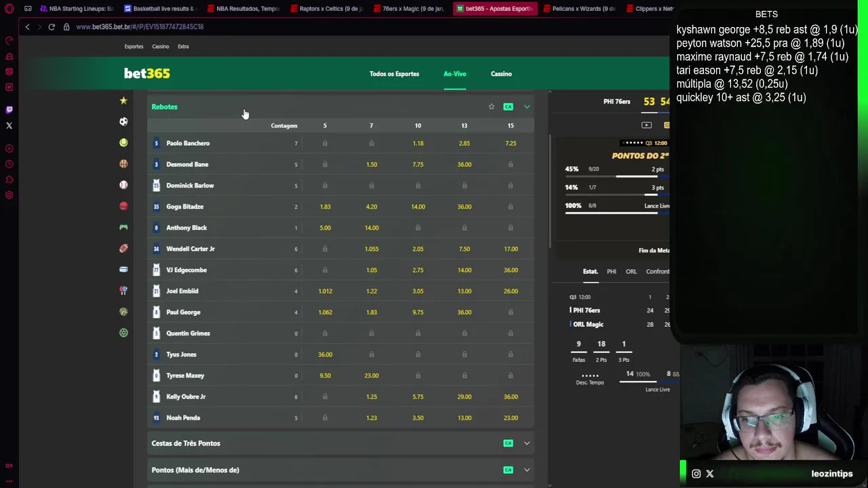Expand Cestas de Três Pontos section

pos(527,443)
